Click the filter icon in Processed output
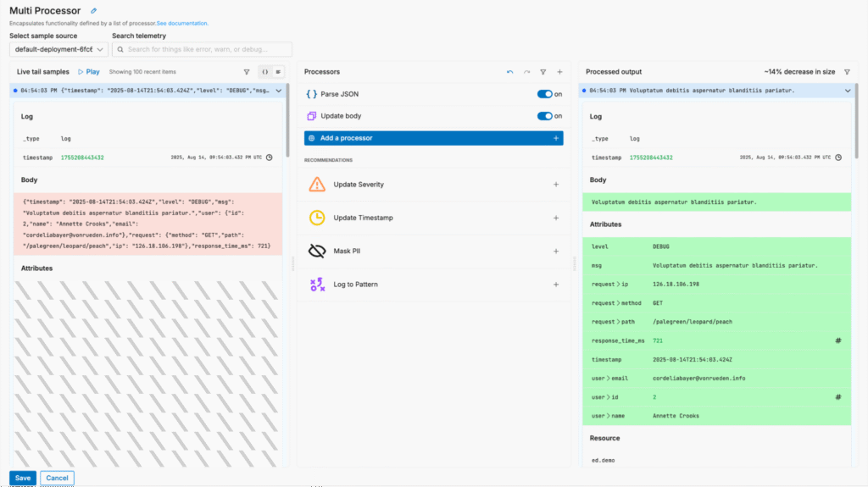Image resolution: width=868 pixels, height=487 pixels. tap(847, 72)
